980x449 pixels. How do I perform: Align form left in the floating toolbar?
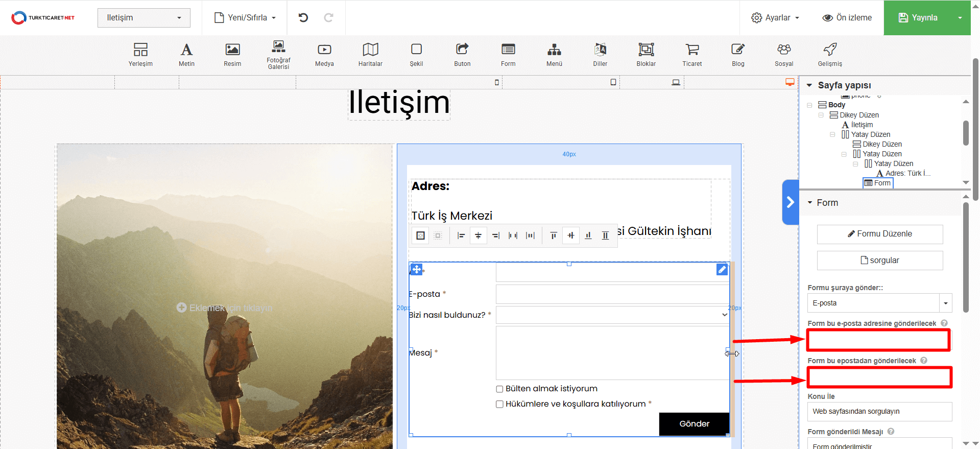tap(461, 235)
